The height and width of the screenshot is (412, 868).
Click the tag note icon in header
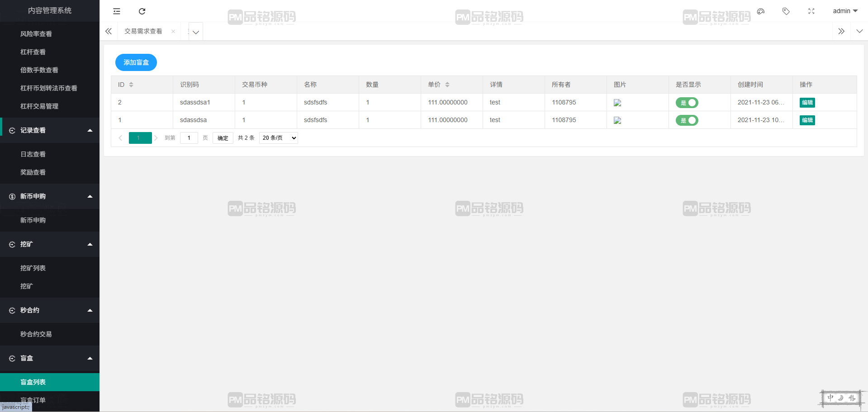pos(786,11)
